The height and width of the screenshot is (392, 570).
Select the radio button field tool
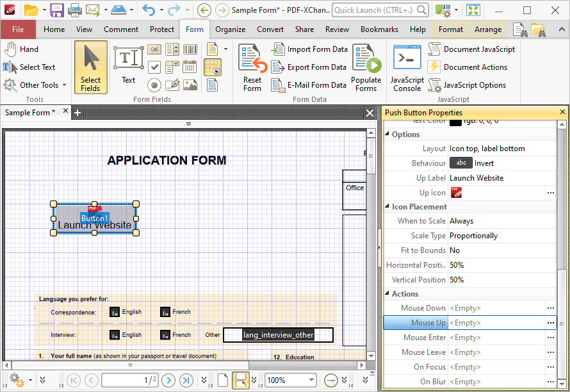pyautogui.click(x=154, y=85)
